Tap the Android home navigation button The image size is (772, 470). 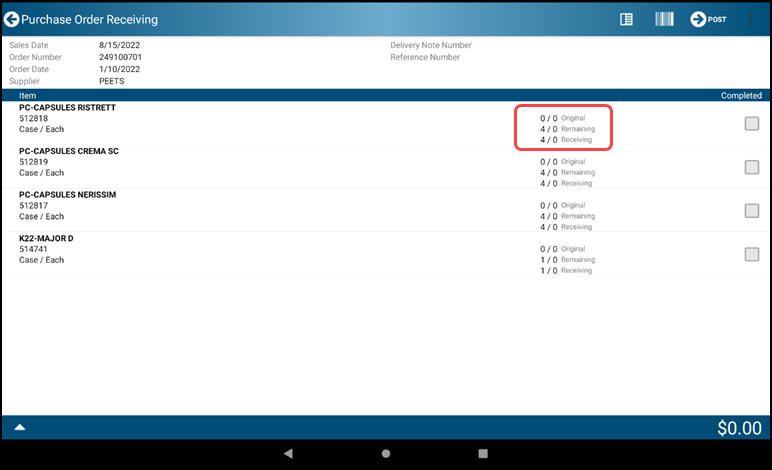(x=386, y=453)
